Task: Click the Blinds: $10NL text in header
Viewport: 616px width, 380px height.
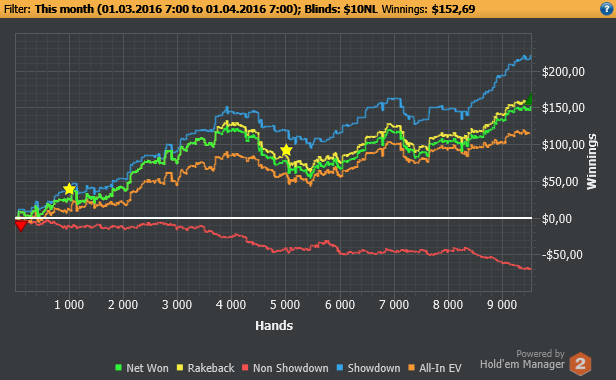Action: point(341,9)
